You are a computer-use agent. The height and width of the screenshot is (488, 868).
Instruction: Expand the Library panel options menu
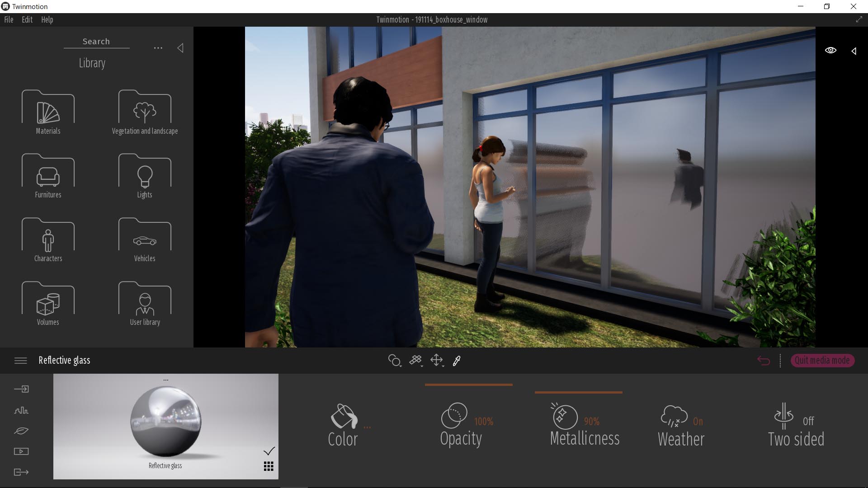point(157,48)
